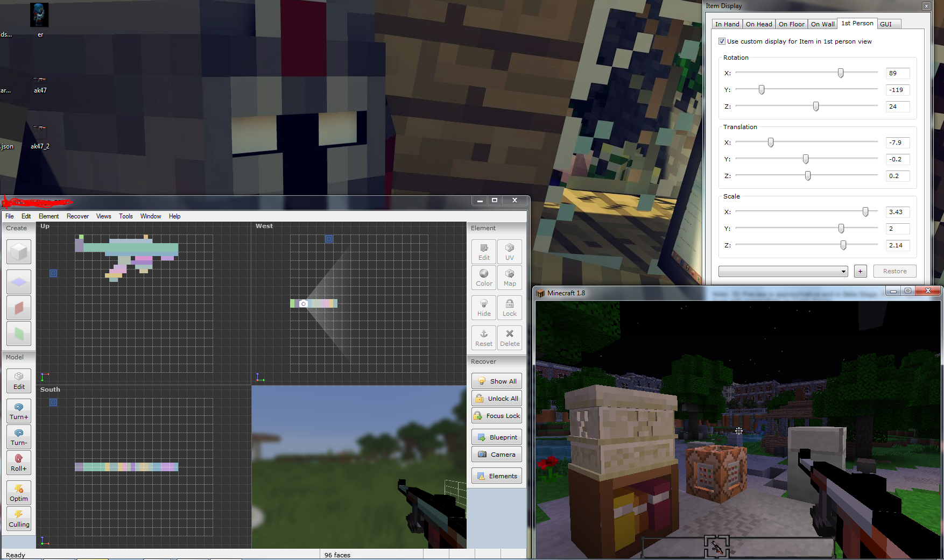Click the Unlock All button
Image resolution: width=944 pixels, height=560 pixels.
pos(497,398)
